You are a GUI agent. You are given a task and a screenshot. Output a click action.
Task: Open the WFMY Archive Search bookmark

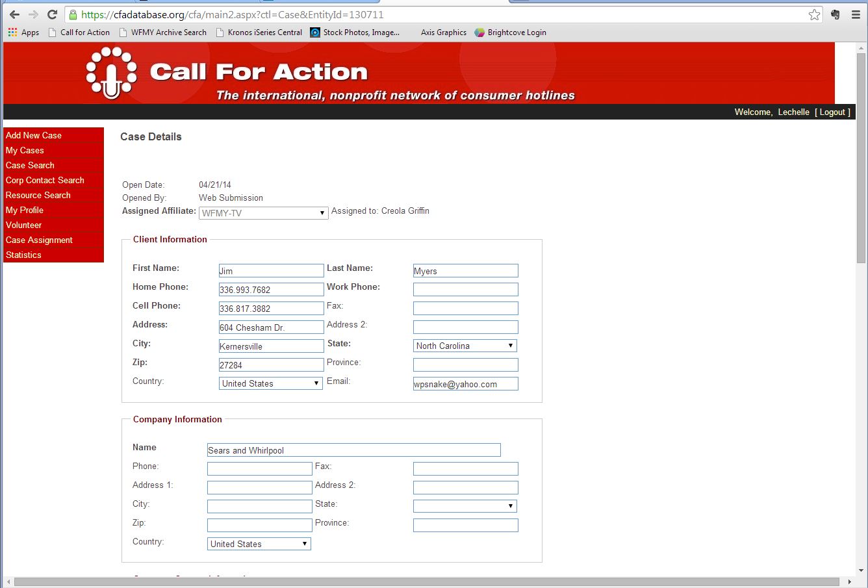point(162,32)
